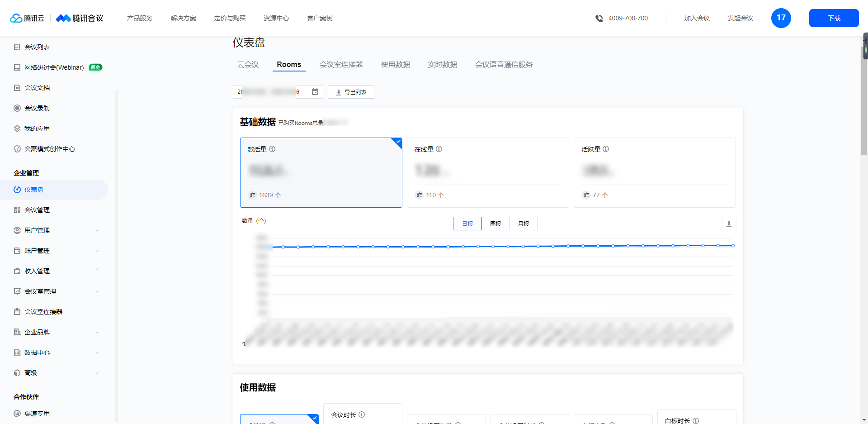Click the phone icon beside 4009-700-700

coord(599,19)
